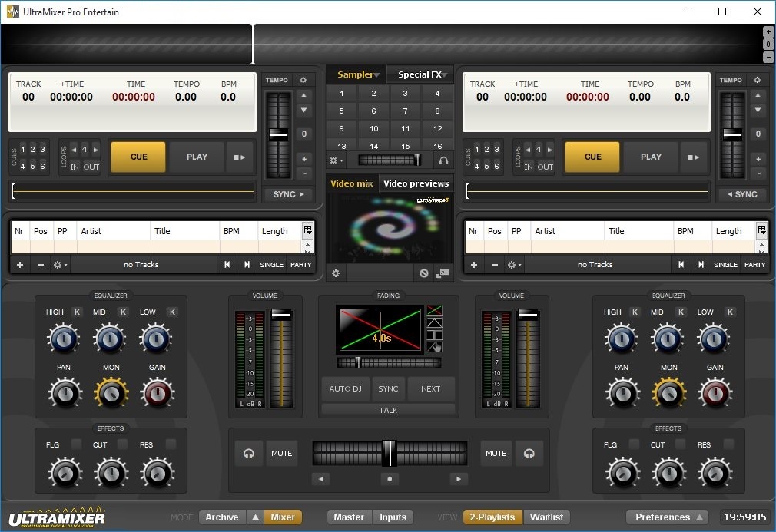Screen dimensions: 776x532
Task: Skip to previous track in right playlist
Action: [681, 265]
